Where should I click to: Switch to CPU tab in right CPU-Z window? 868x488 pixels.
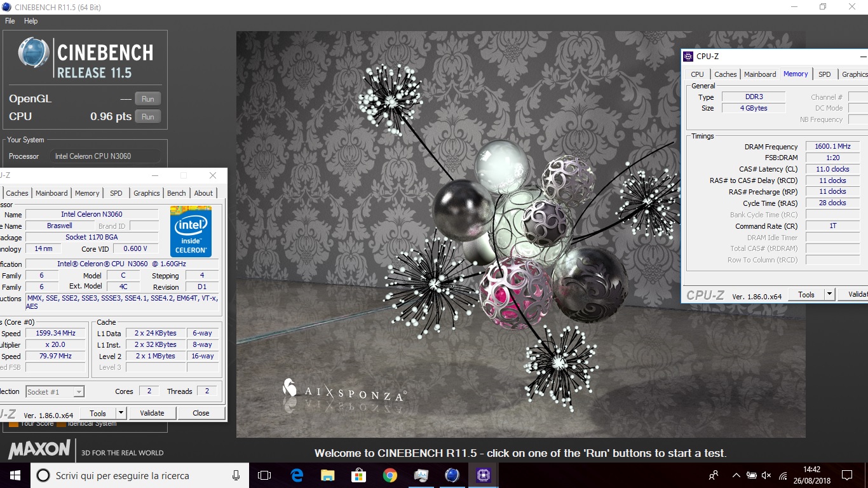tap(697, 74)
